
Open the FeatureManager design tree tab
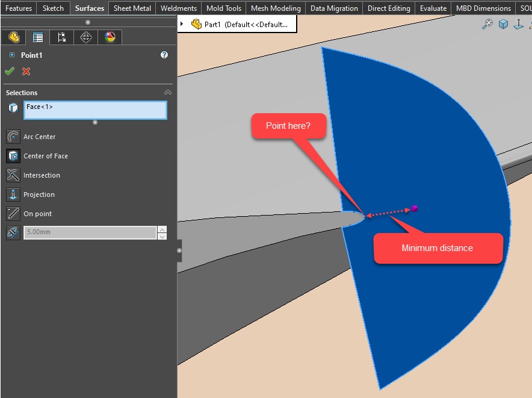14,37
